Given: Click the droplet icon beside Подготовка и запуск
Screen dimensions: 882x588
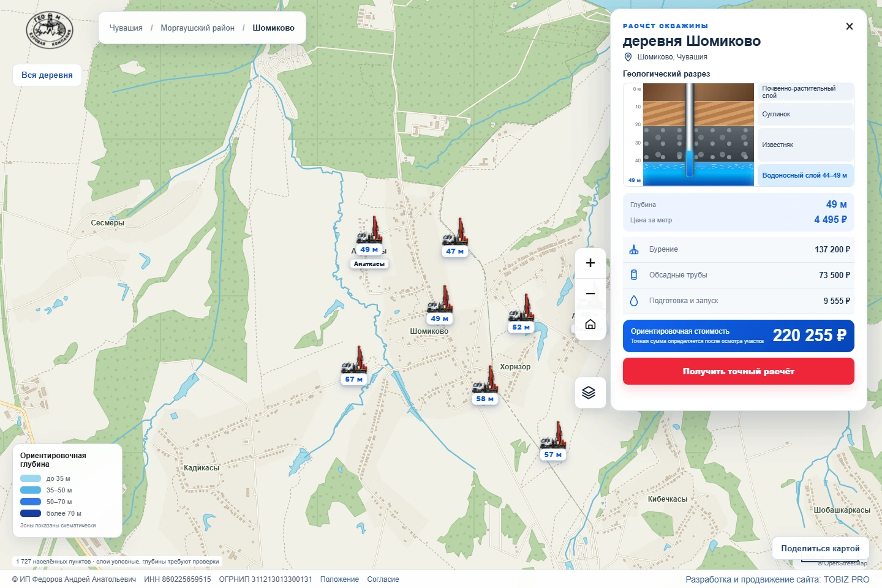Looking at the screenshot, I should [635, 301].
